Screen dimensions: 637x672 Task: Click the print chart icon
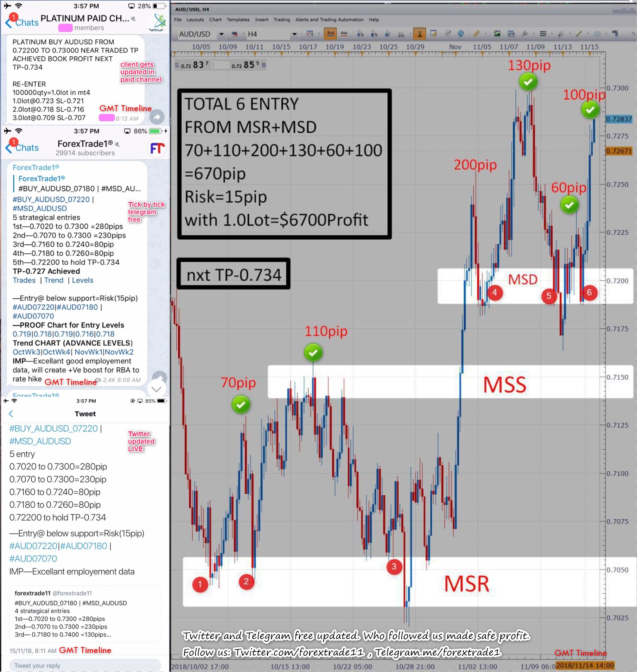click(x=511, y=34)
